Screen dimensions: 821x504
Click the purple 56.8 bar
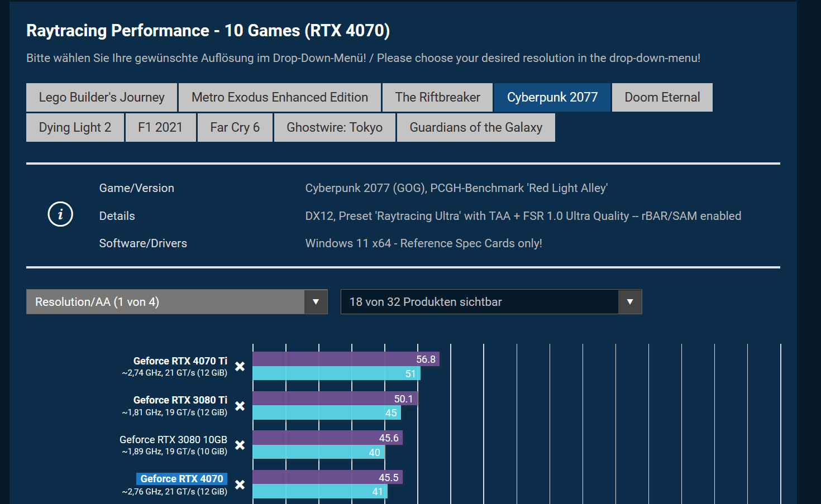(x=346, y=359)
